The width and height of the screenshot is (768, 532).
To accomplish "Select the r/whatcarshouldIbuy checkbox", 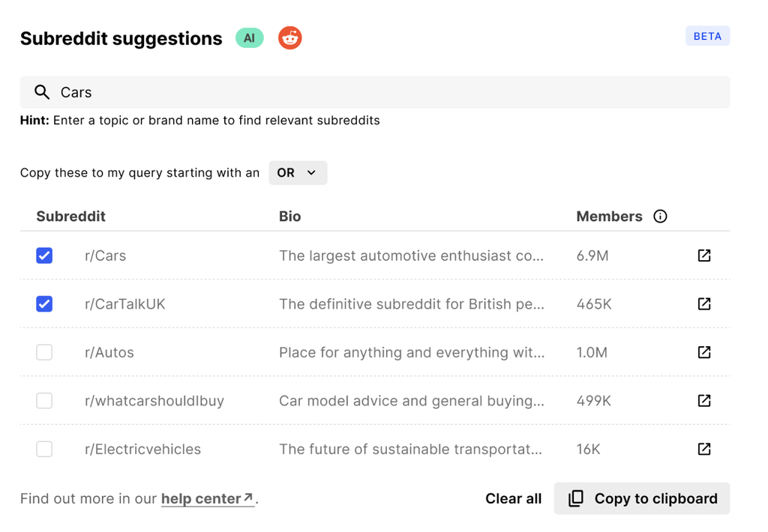I will [x=44, y=401].
